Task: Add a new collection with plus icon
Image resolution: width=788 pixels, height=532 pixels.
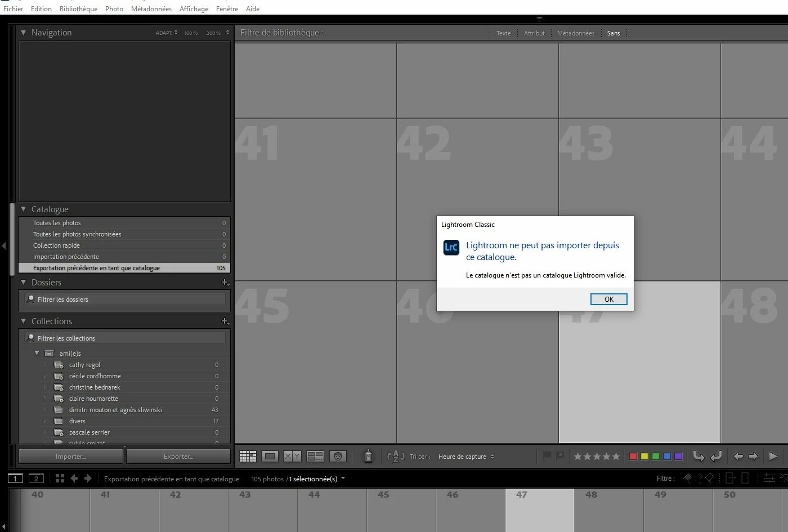Action: pyautogui.click(x=225, y=321)
